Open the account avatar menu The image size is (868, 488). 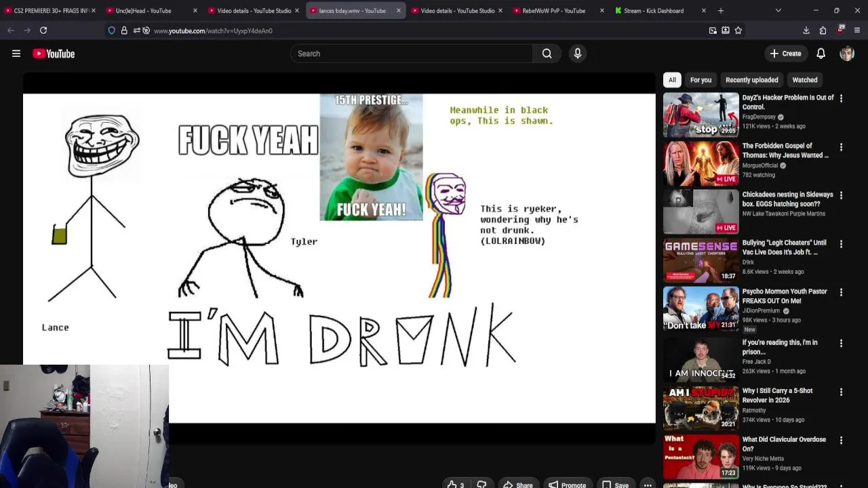coord(846,54)
